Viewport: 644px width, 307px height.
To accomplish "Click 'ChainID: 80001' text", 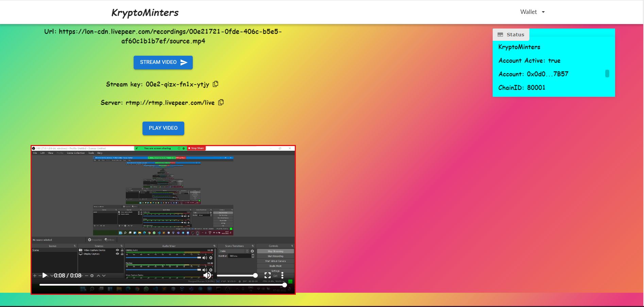I will coord(522,88).
